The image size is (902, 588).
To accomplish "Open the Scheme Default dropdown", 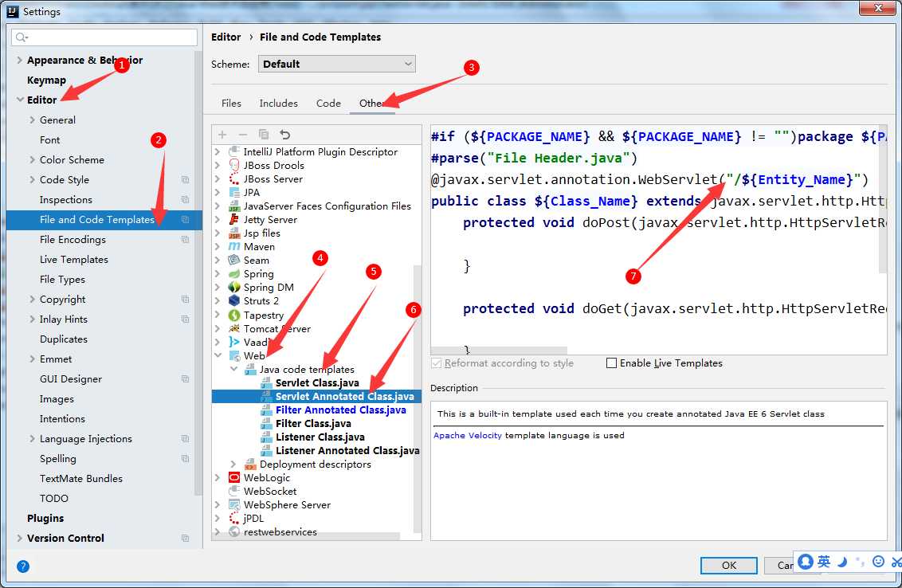I will point(336,64).
